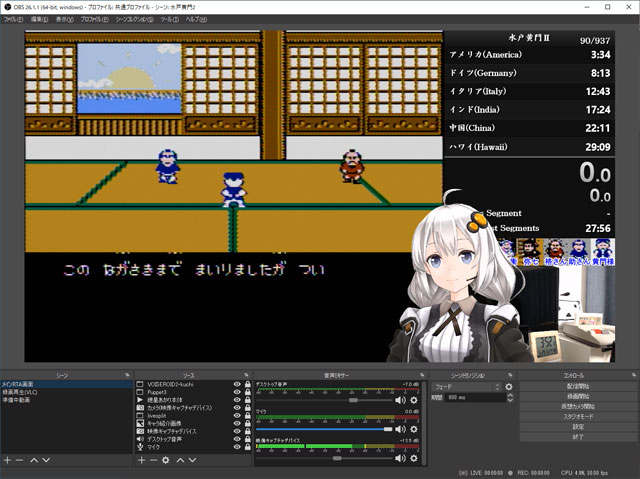Open the ファイル menu

(13, 19)
